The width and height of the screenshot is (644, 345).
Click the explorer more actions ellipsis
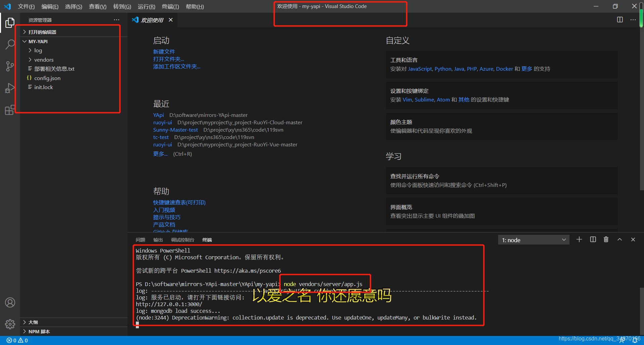[116, 20]
